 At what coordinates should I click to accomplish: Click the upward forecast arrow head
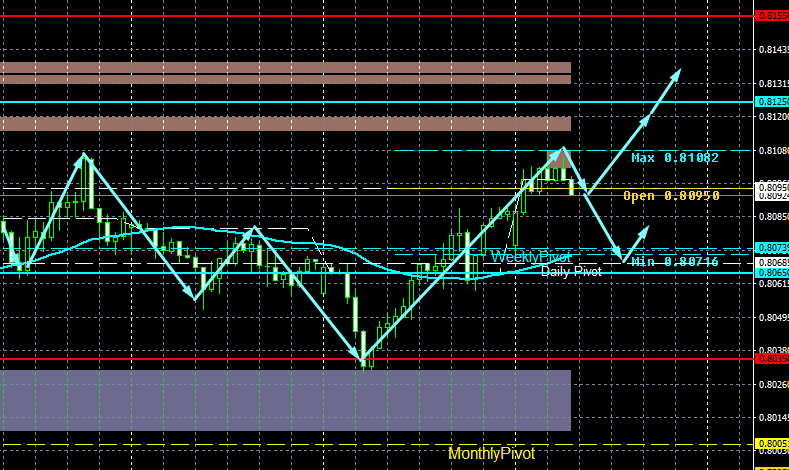tap(676, 74)
